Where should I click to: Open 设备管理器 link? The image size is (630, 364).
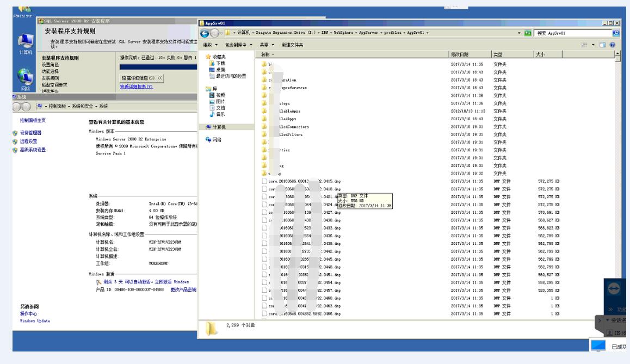point(30,133)
